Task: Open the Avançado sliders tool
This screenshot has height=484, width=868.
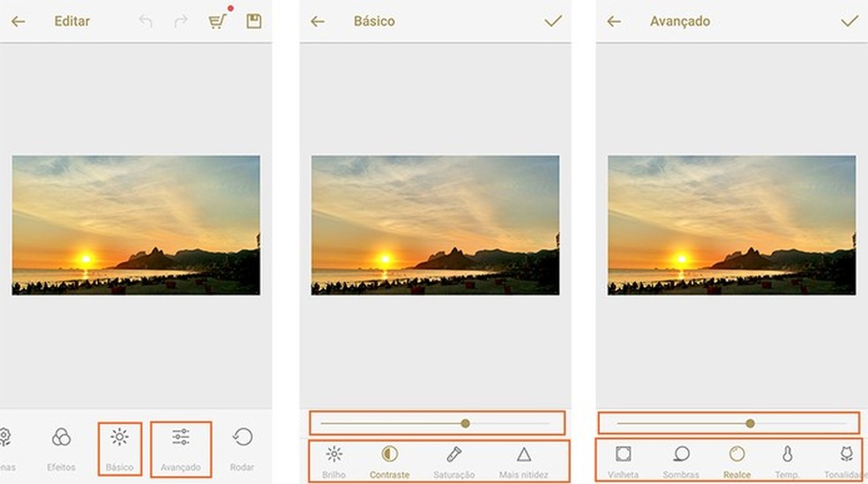Action: pyautogui.click(x=181, y=449)
